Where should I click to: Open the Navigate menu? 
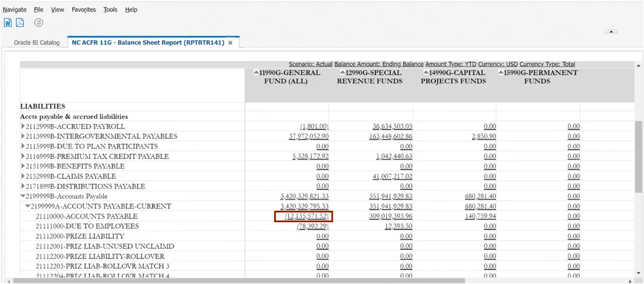pyautogui.click(x=15, y=9)
